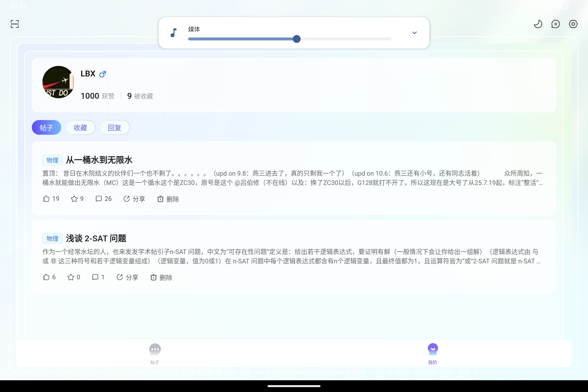This screenshot has height=392, width=588.
Task: Switch to the 回复 tab
Action: (x=114, y=127)
